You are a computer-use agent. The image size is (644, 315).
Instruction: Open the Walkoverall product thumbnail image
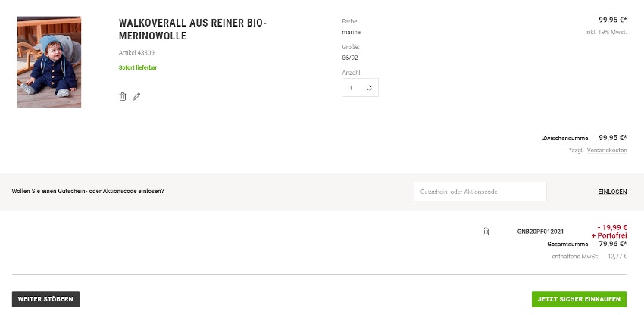click(x=49, y=61)
